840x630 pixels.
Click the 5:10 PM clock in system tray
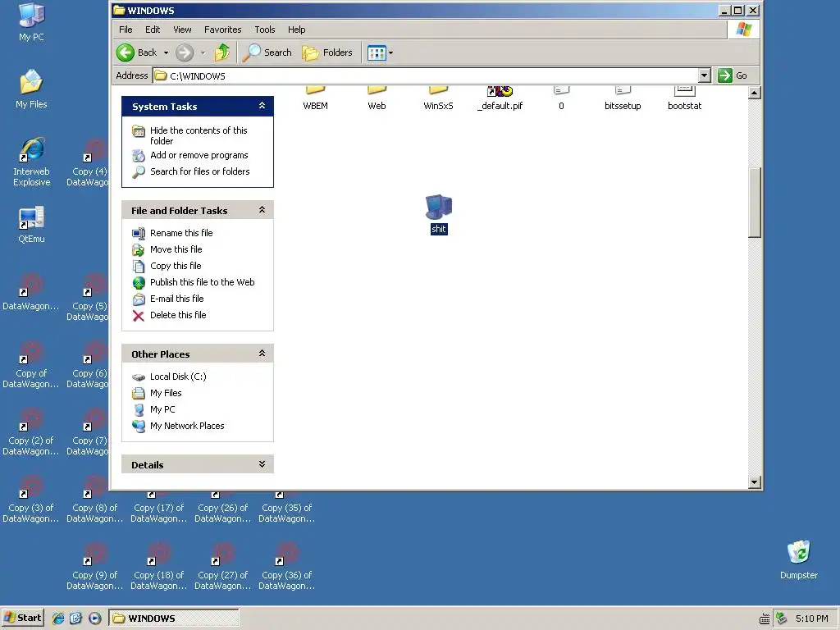[811, 619]
